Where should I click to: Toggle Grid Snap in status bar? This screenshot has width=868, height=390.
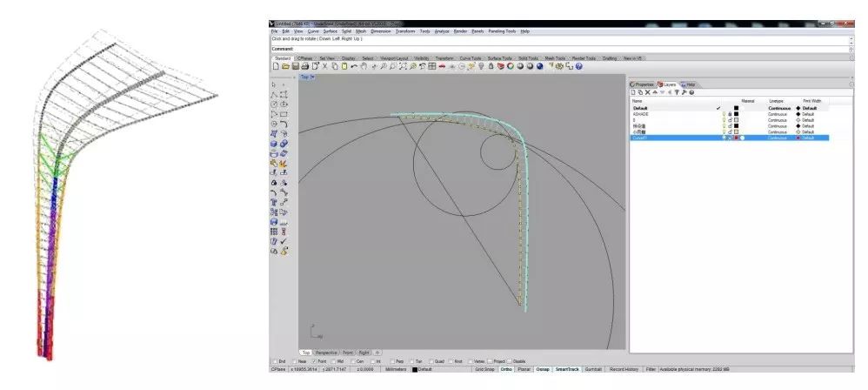484,369
